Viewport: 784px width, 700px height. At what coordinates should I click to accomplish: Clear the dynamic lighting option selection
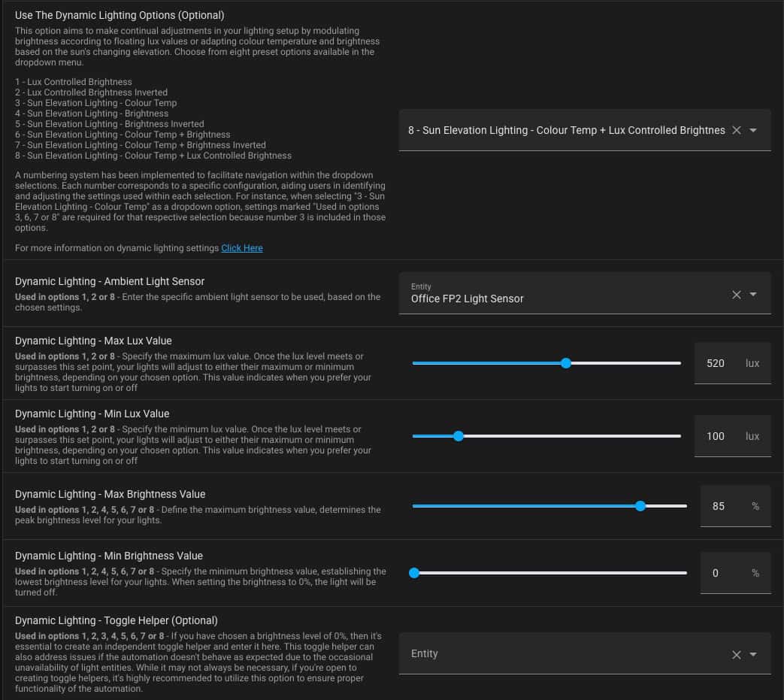click(736, 131)
